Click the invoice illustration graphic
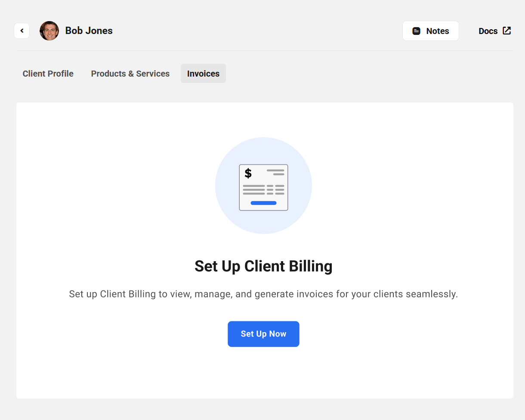Screen dimensions: 525x420 point(263,186)
